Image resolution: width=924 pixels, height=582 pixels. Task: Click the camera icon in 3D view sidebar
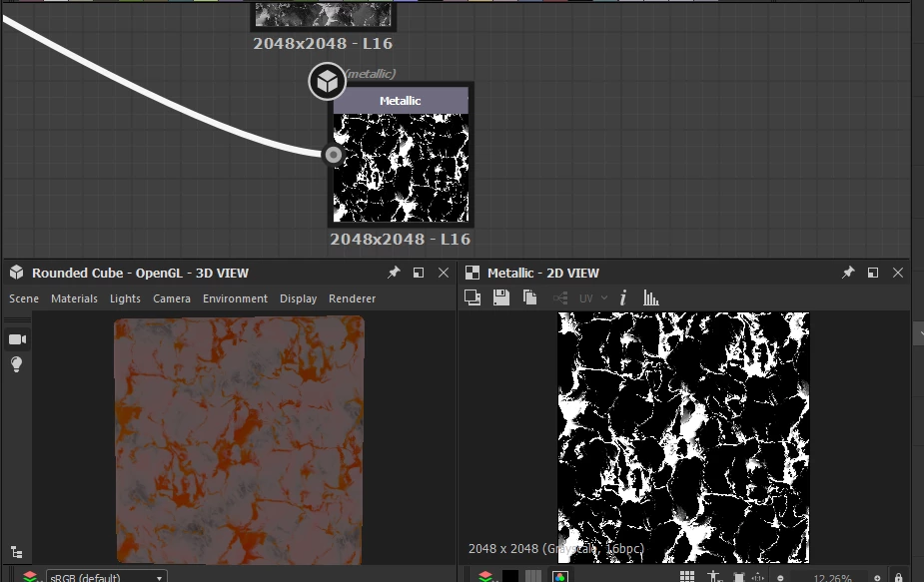point(17,339)
